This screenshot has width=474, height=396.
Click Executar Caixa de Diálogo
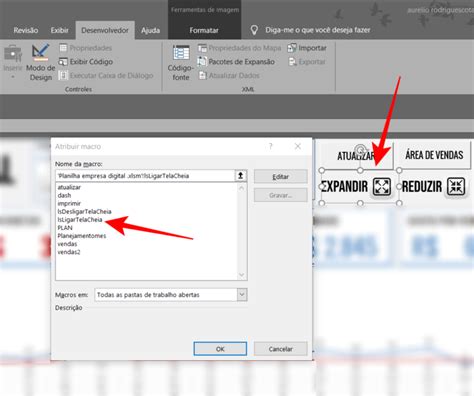[106, 75]
